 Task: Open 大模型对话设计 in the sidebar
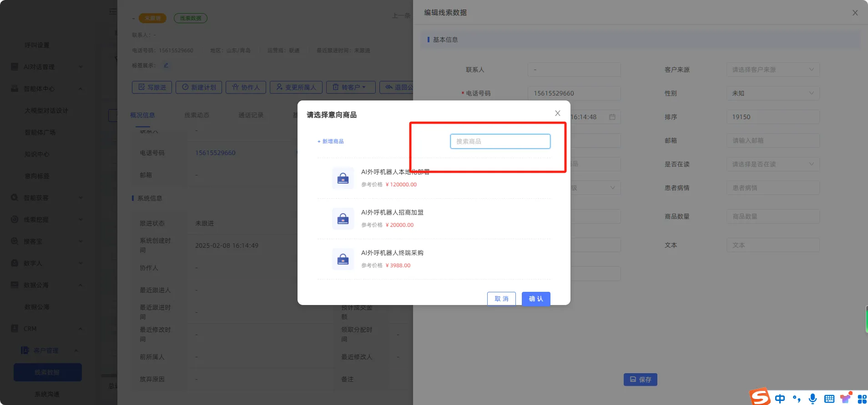tap(46, 110)
